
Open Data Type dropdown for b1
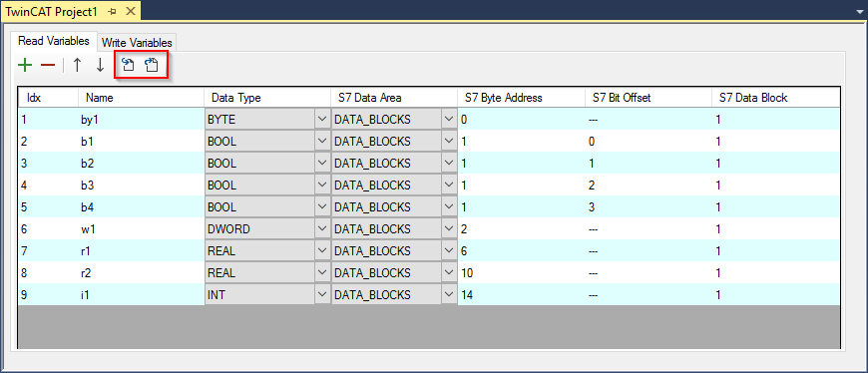[322, 141]
